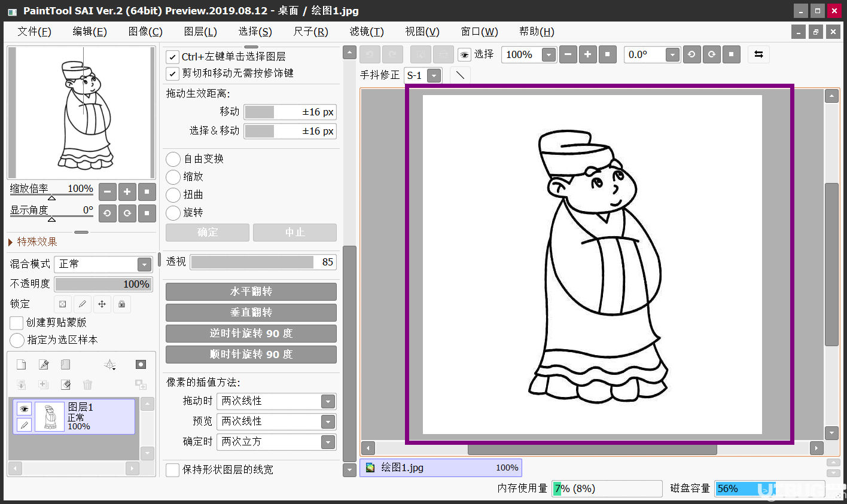Rotate navigator view counterclockwise
Viewport: 847px width, 504px height.
(108, 213)
